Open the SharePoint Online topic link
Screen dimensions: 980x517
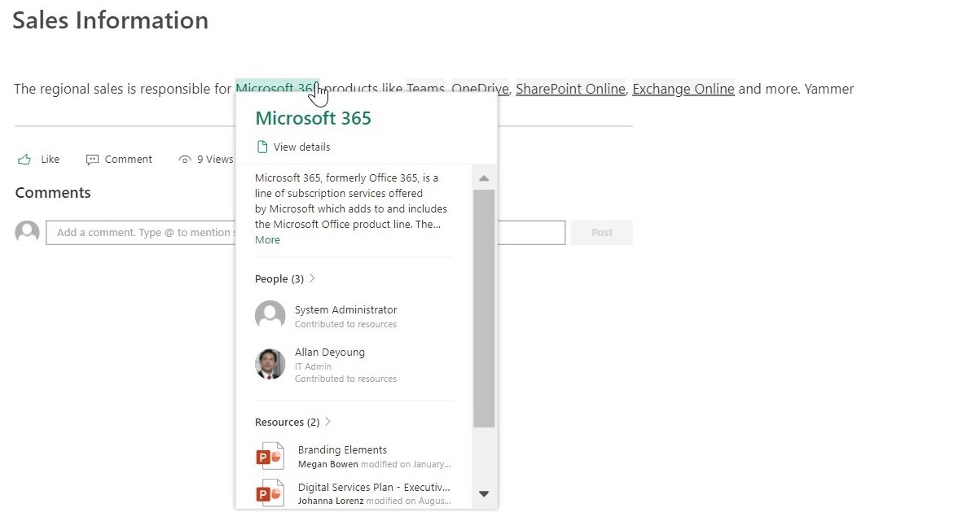[570, 89]
